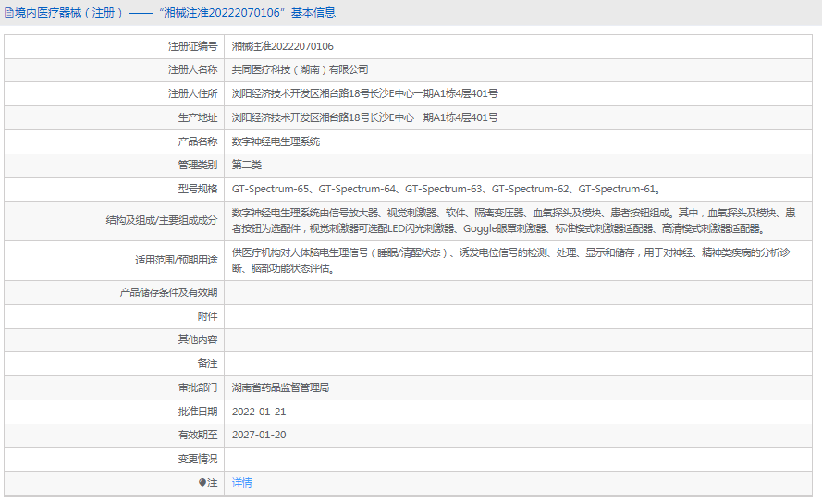This screenshot has width=822, height=504.
Task: Click the 产品名称 label
Action: pyautogui.click(x=198, y=141)
